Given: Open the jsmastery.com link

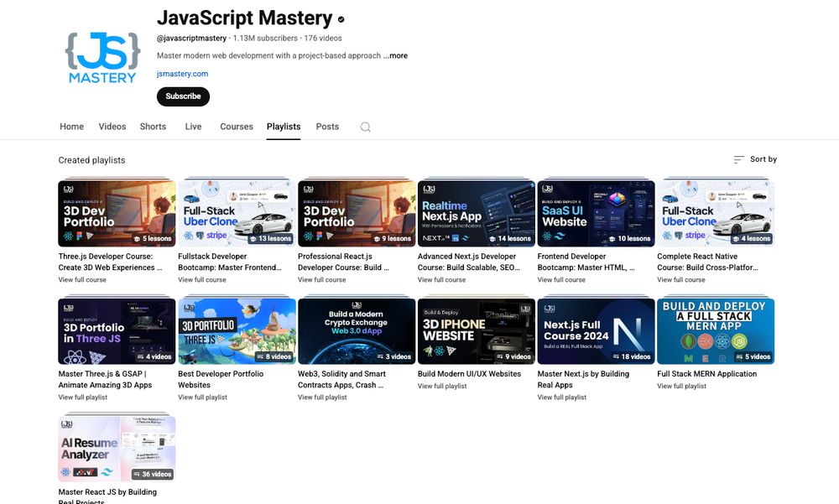Looking at the screenshot, I should (182, 74).
